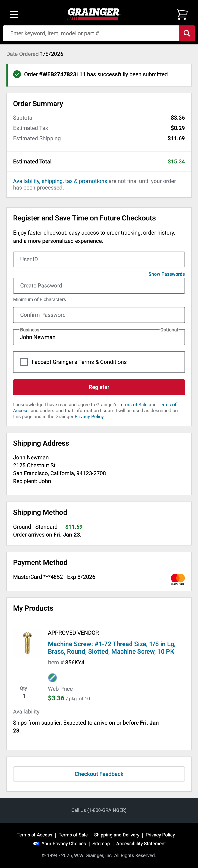The image size is (198, 868).
Task: Click the red search magnifier icon
Action: [x=187, y=33]
